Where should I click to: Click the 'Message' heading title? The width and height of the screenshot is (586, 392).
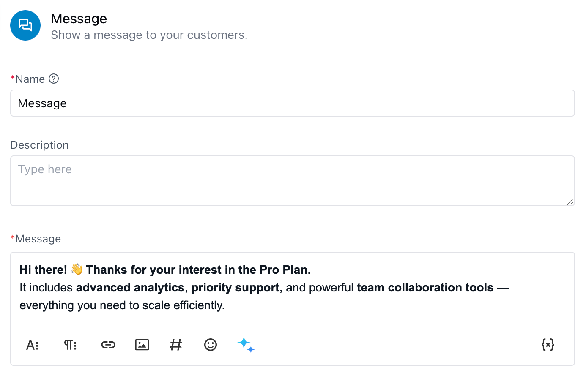point(79,19)
